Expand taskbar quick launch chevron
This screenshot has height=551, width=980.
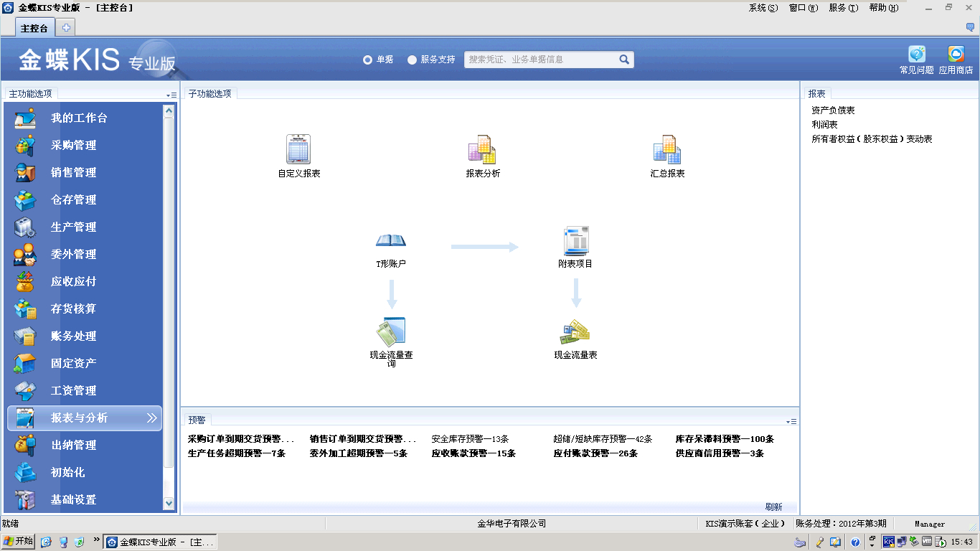pyautogui.click(x=97, y=539)
